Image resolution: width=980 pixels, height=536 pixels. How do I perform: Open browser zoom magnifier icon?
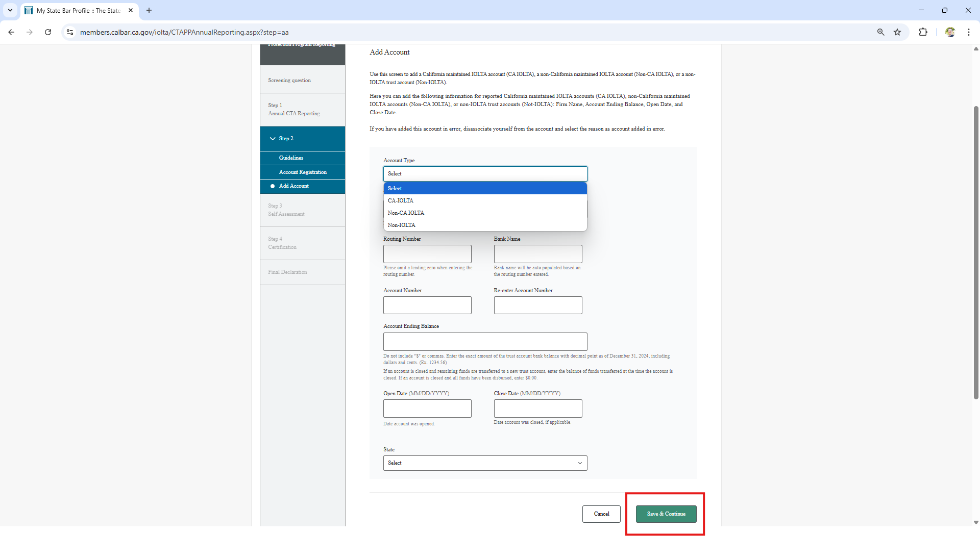880,32
